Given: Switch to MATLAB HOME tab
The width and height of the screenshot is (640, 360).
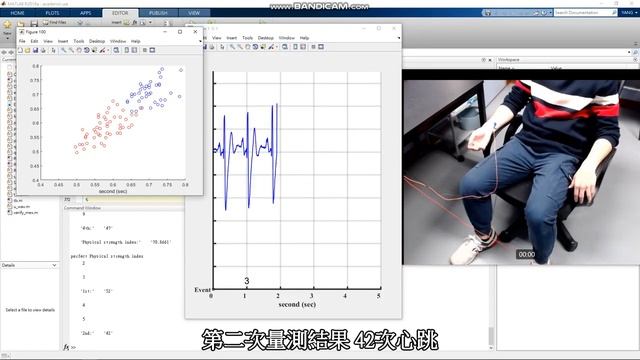Looking at the screenshot, I should (x=17, y=13).
